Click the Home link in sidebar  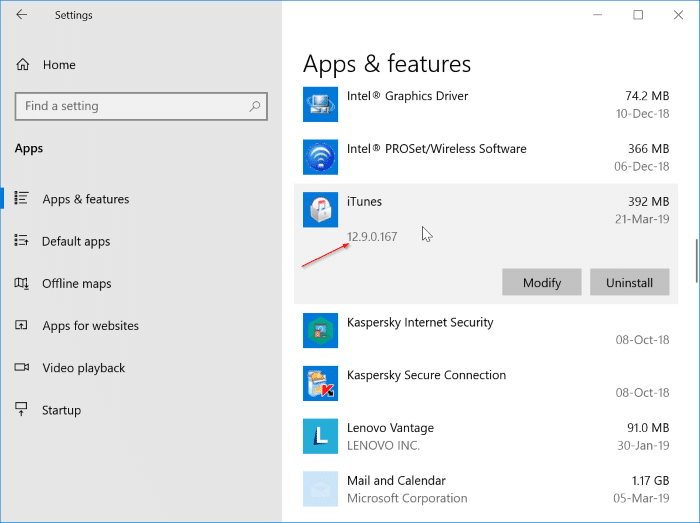[x=59, y=65]
